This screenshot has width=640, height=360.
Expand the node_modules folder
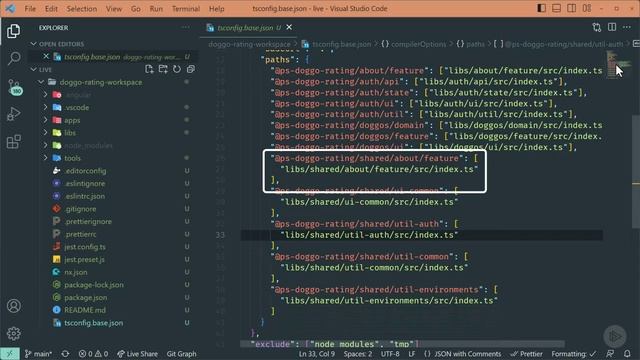[x=45, y=145]
